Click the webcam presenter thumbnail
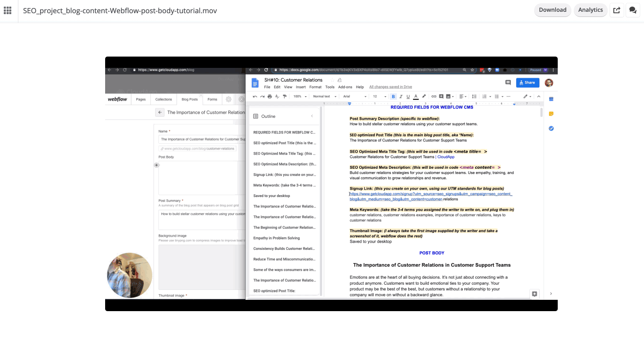Viewport: 644px width, 338px height. pyautogui.click(x=130, y=275)
